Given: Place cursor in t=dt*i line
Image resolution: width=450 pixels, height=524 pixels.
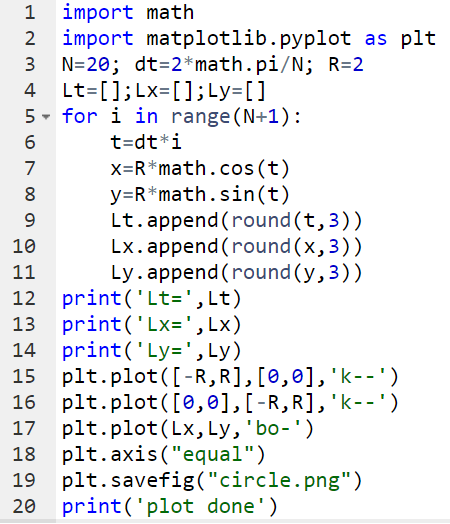Looking at the screenshot, I should coord(146,143).
